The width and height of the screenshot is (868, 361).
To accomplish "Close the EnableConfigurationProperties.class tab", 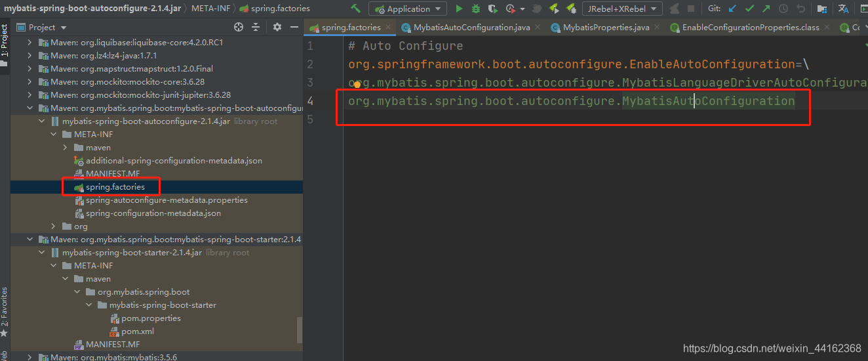I will (x=827, y=28).
